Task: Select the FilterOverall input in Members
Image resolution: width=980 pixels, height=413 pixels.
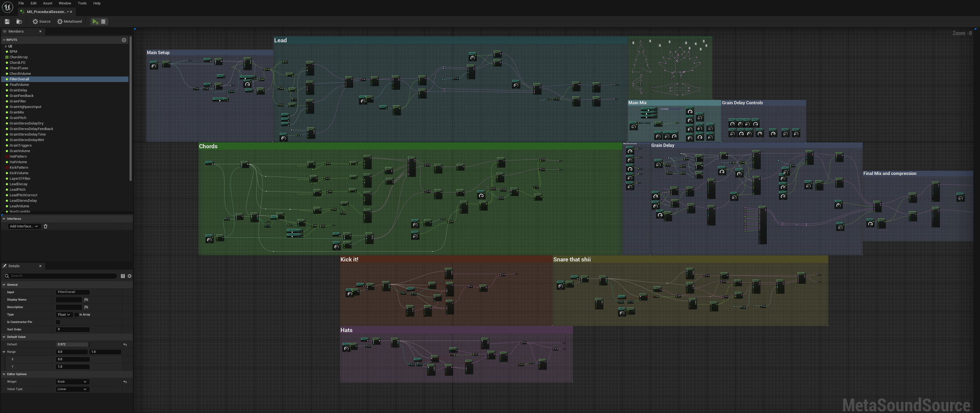Action: [x=65, y=79]
